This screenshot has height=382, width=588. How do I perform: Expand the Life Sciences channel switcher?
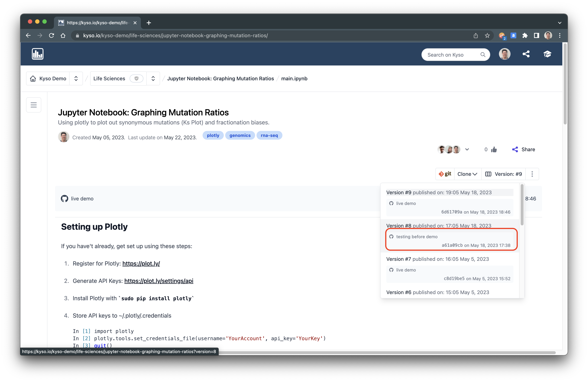(x=153, y=78)
